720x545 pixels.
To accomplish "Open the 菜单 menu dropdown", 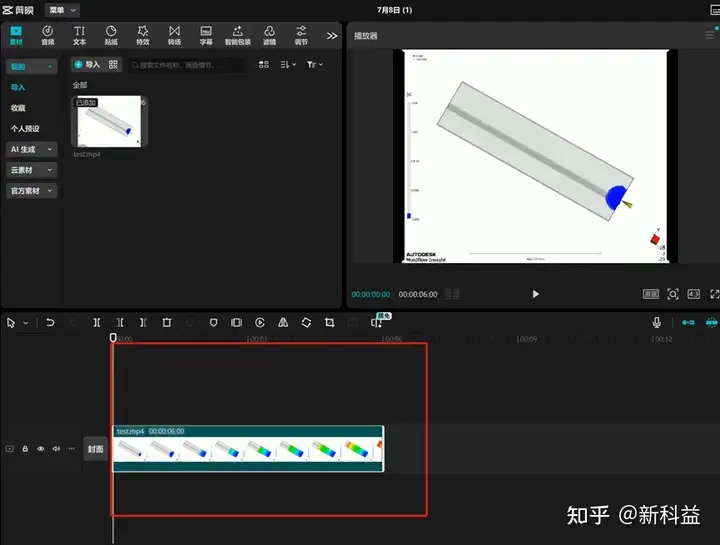I will [62, 10].
